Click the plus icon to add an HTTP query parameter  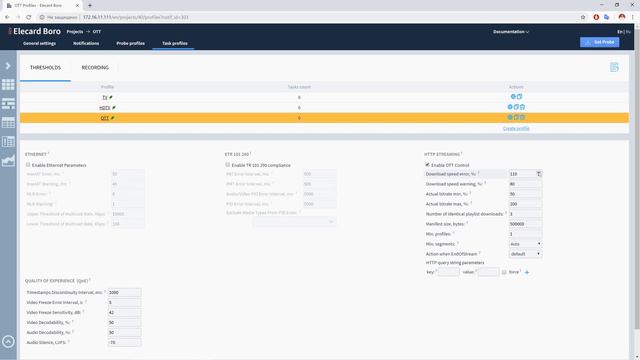point(527,272)
